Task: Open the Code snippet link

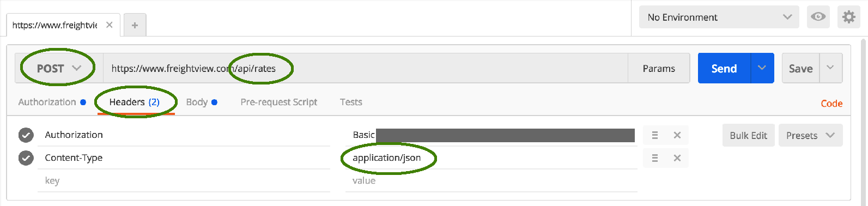Action: (831, 104)
